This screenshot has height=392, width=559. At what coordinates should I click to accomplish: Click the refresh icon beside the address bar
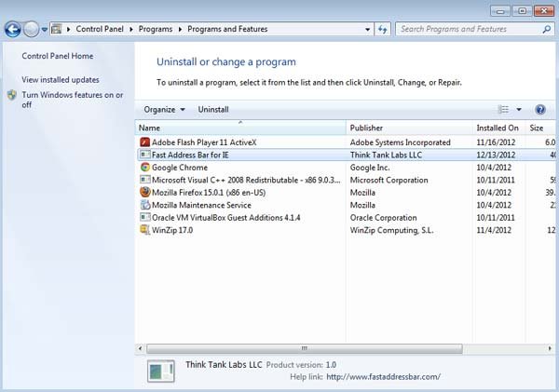383,29
